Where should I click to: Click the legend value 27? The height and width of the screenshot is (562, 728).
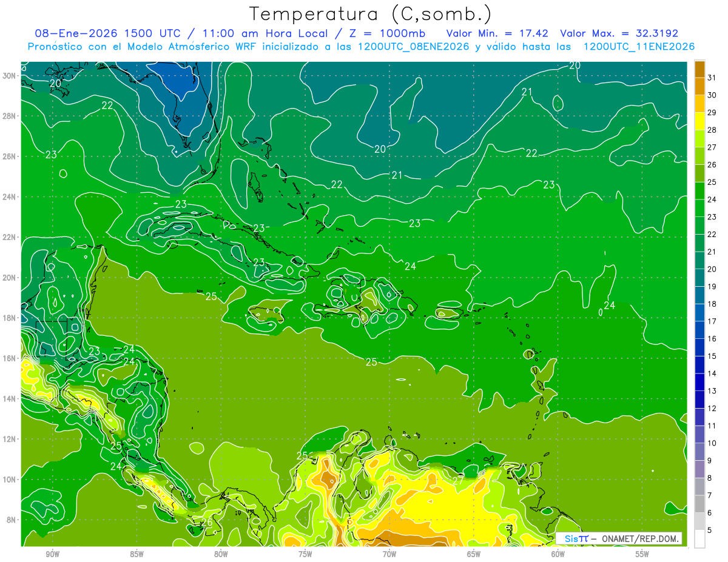click(x=712, y=147)
